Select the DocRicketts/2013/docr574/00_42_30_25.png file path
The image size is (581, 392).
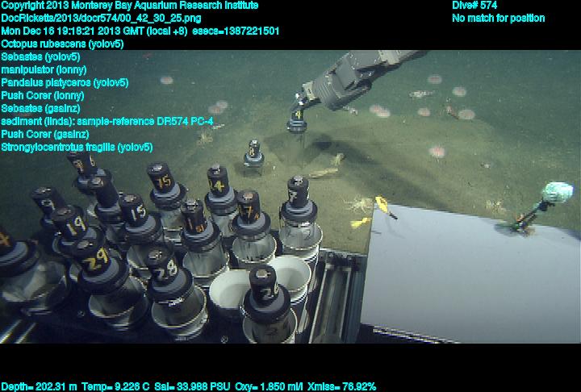101,19
